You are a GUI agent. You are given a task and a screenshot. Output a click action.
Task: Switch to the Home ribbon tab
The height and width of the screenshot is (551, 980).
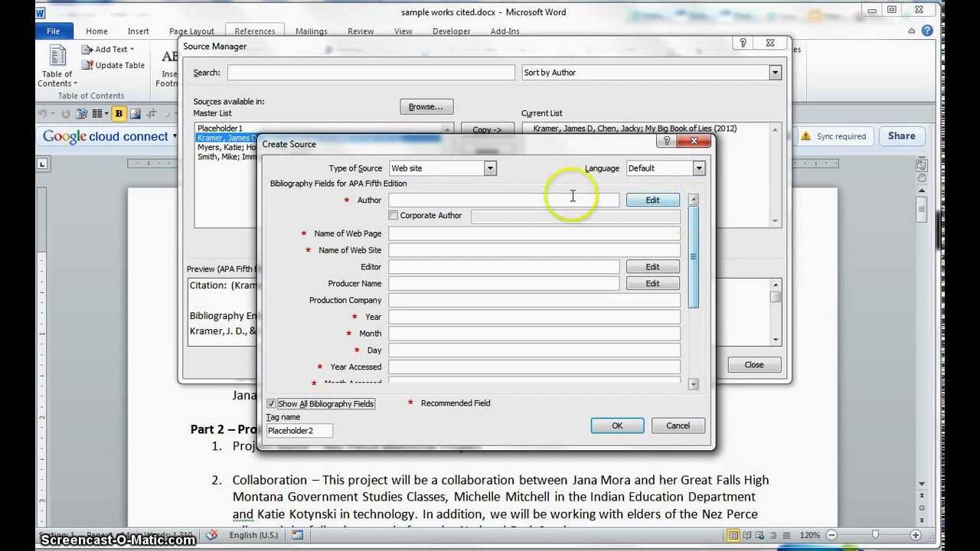click(x=96, y=31)
